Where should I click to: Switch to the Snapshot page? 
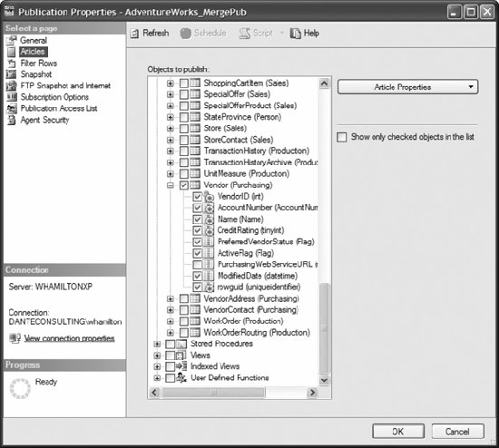point(36,74)
